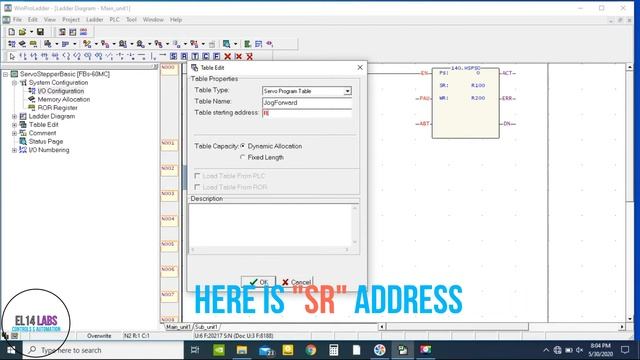Open the PLC menu
The width and height of the screenshot is (640, 360).
[x=115, y=20]
